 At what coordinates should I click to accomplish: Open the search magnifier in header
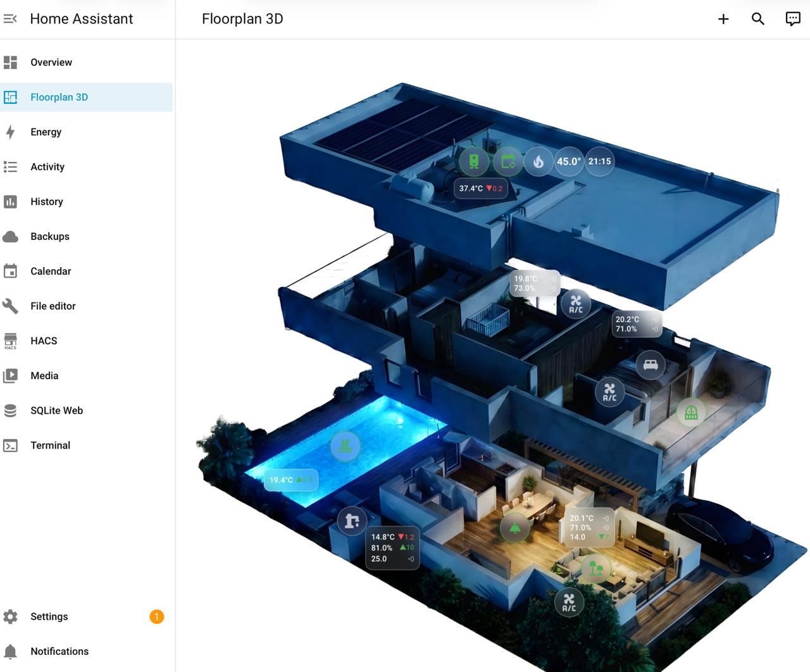coord(758,19)
